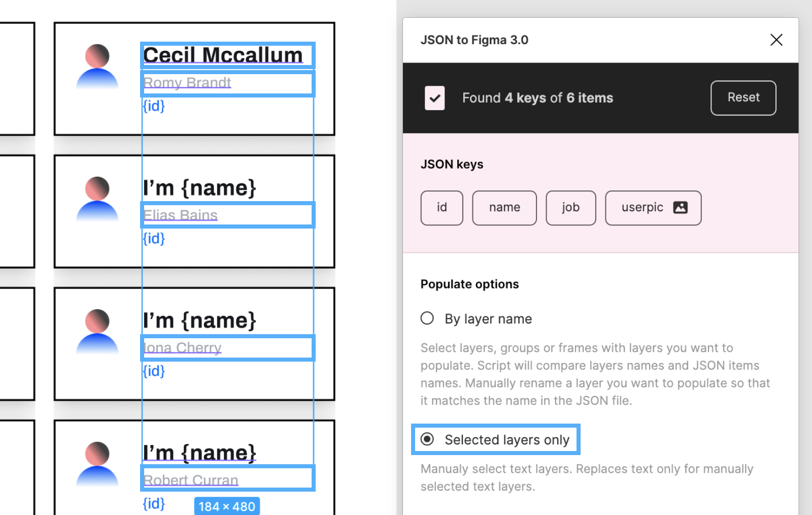Close the JSON to Figma plugin panel
This screenshot has width=812, height=515.
(x=776, y=40)
